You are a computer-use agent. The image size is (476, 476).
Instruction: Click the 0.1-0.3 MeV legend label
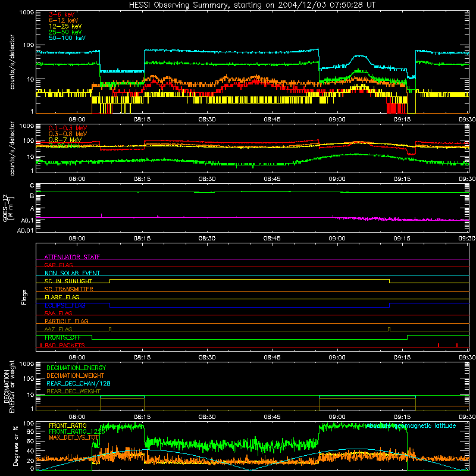(68, 128)
